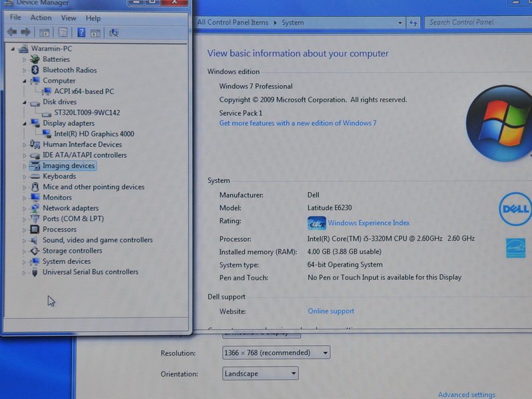Open the Online support link

[x=331, y=311]
